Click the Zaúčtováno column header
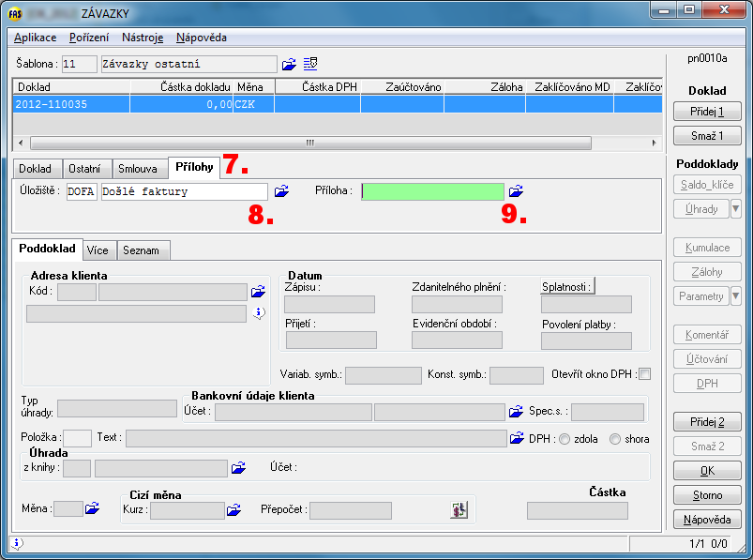Screen dimensions: 753x560 [x=402, y=87]
